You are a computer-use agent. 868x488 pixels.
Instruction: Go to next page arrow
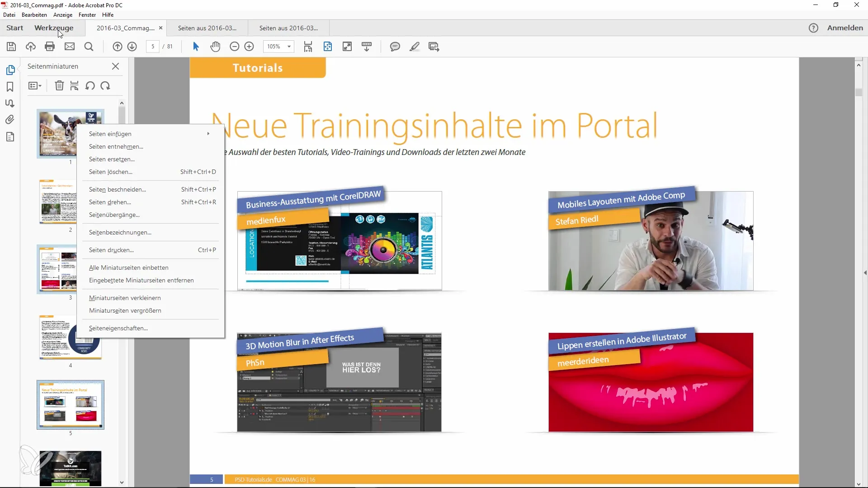coord(132,47)
